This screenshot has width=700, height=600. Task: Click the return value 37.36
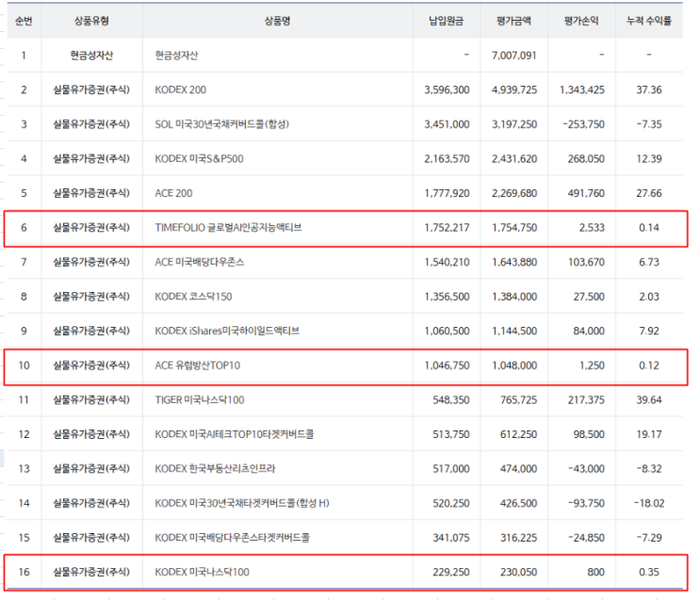pyautogui.click(x=649, y=89)
